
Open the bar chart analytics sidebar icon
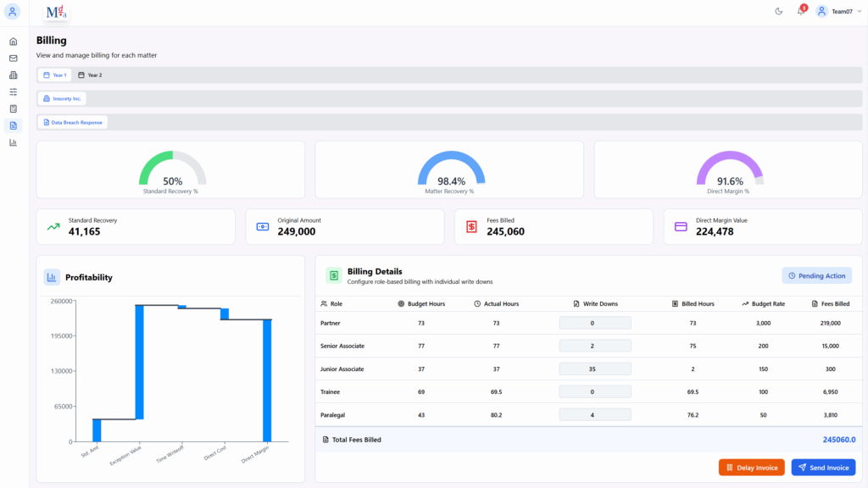click(13, 142)
